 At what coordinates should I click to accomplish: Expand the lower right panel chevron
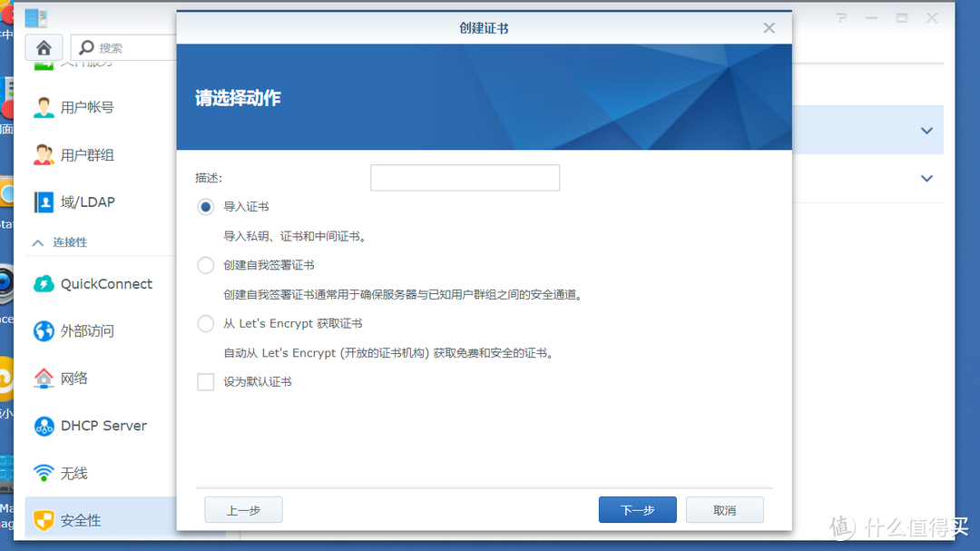click(926, 178)
